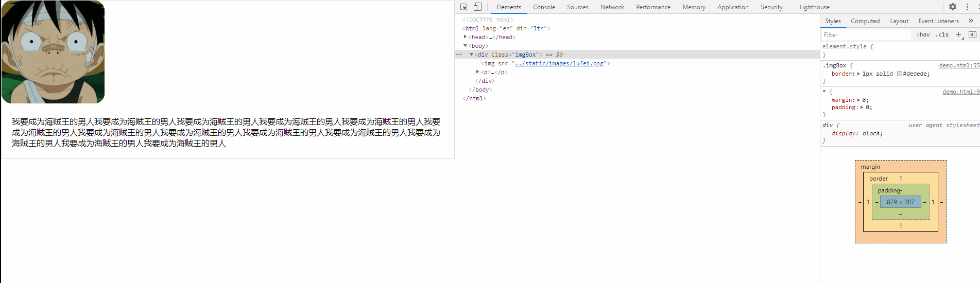Select the html lang element row

[x=638, y=28]
